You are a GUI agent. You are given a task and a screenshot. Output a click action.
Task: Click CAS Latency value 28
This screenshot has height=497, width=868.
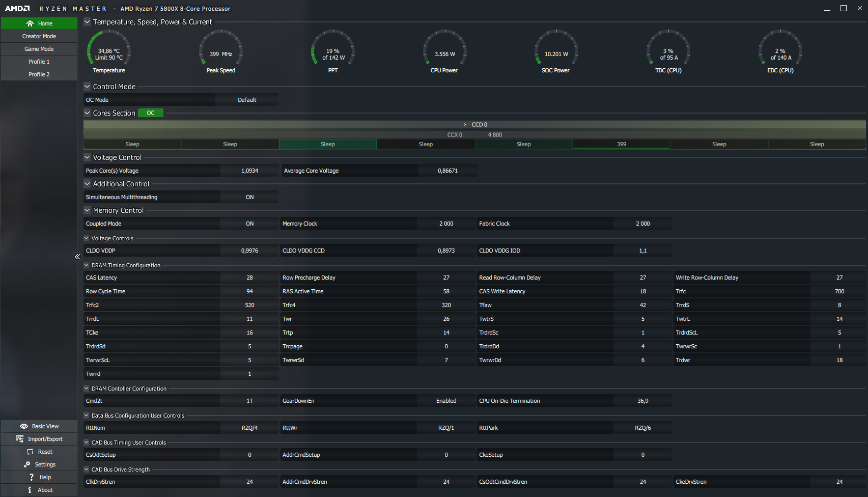(x=249, y=278)
